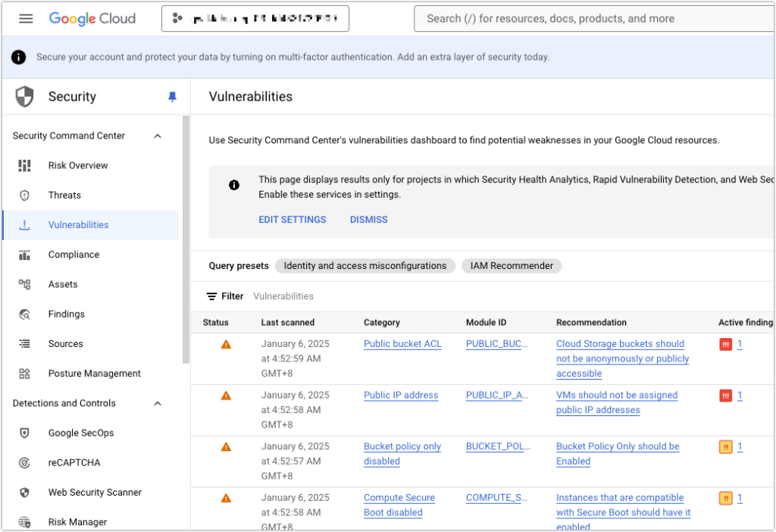Open the BUCKET_POL... module ID link
The width and height of the screenshot is (776, 532).
click(x=498, y=446)
